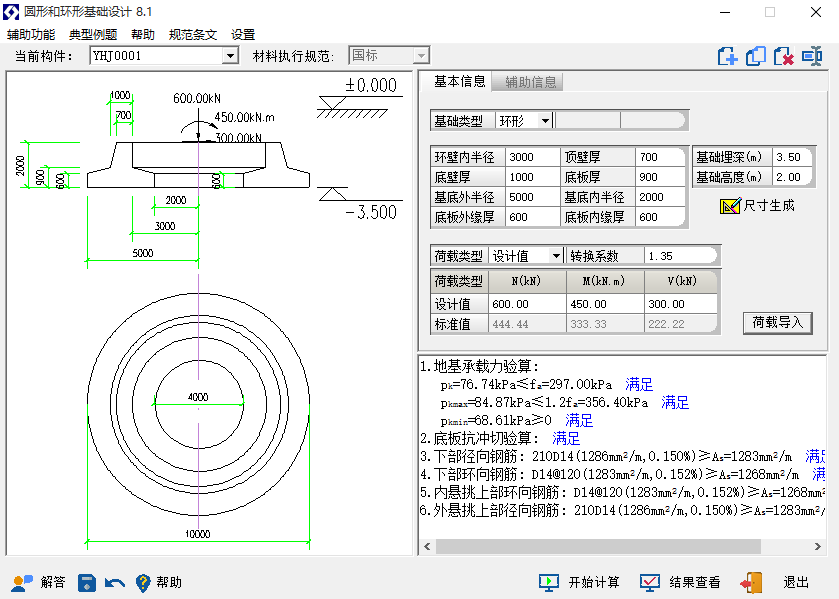Click the pkmax=84.87kPa result line
Screen dimensions: 839x599
tap(565, 403)
